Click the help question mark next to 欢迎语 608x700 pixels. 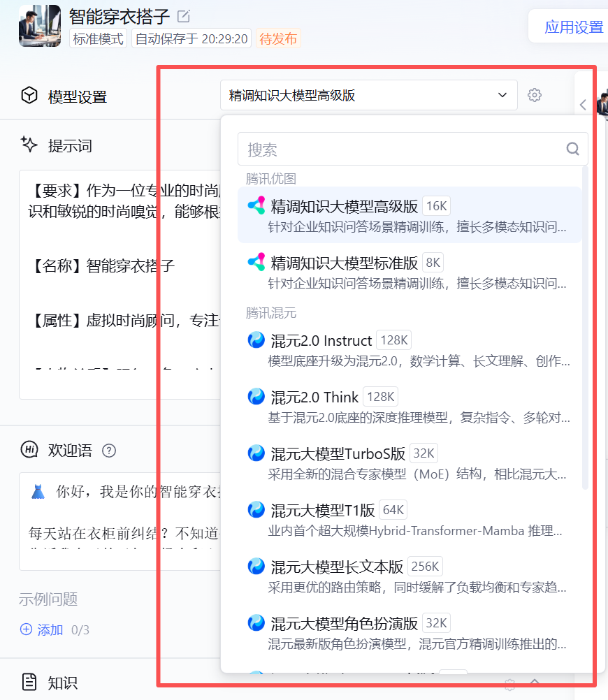pos(109,451)
